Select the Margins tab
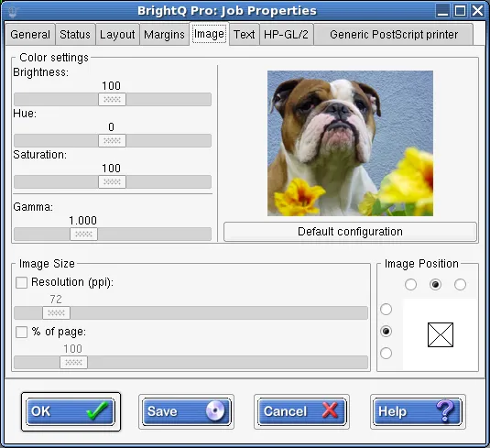The width and height of the screenshot is (490, 448). [164, 35]
